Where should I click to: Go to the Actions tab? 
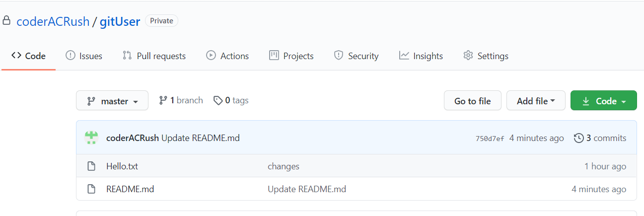point(227,56)
